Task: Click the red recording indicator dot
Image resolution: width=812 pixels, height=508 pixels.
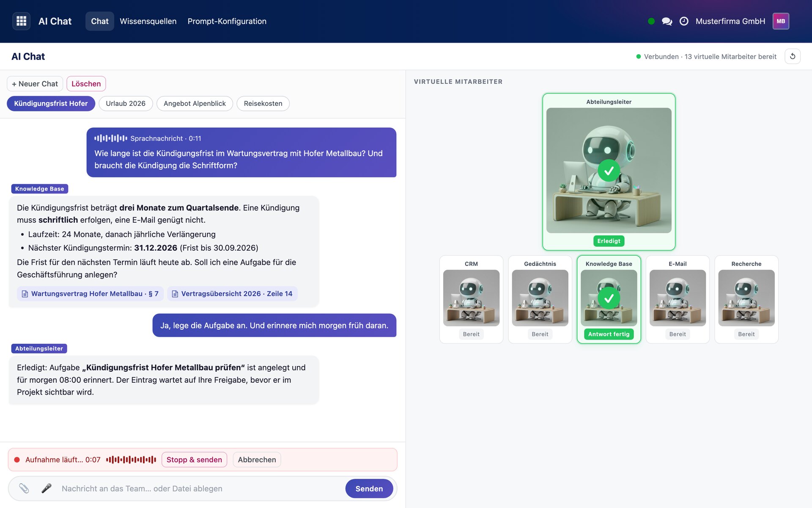Action: point(17,460)
